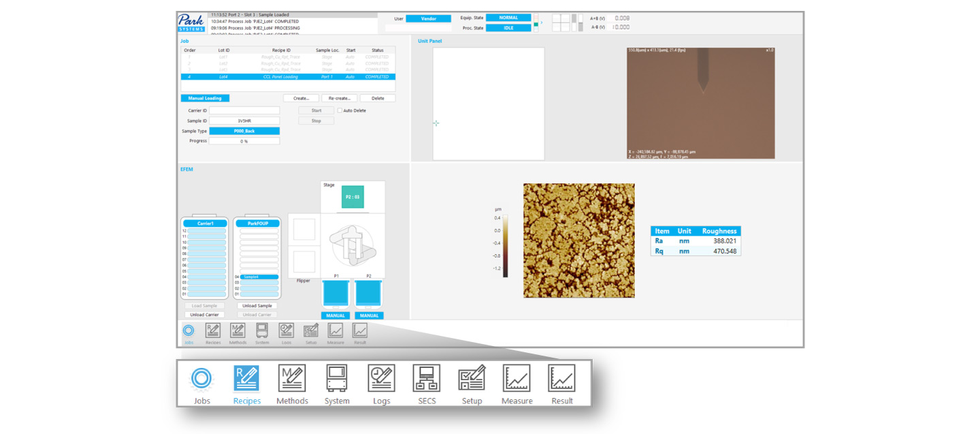Open the Sample Type P000_Back selector
This screenshot has height=434, width=980.
[x=244, y=131]
